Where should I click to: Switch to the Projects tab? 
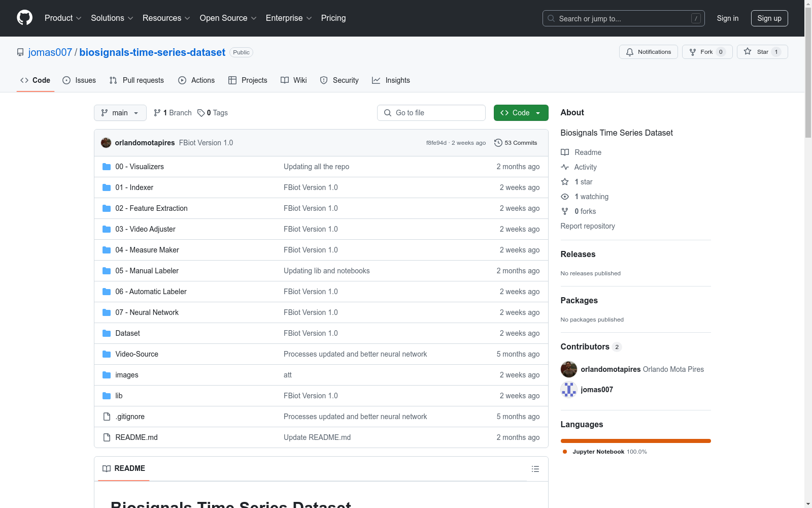[248, 80]
